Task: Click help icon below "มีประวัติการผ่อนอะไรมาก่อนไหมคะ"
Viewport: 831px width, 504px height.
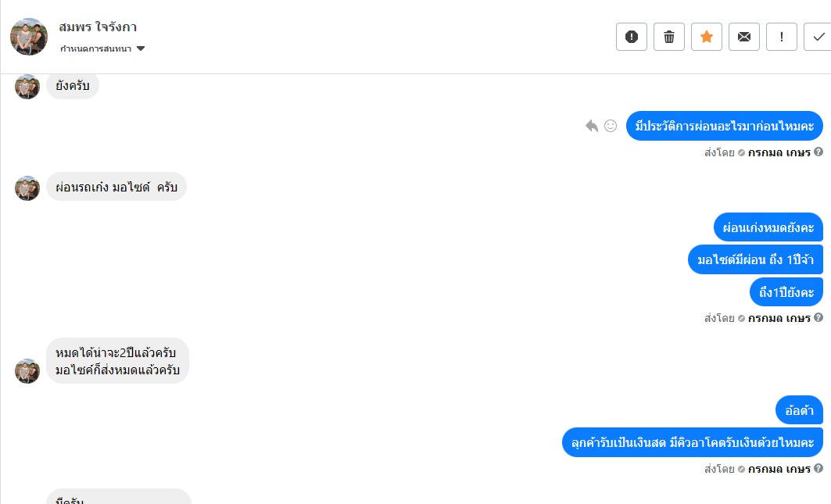Action: pyautogui.click(x=818, y=152)
